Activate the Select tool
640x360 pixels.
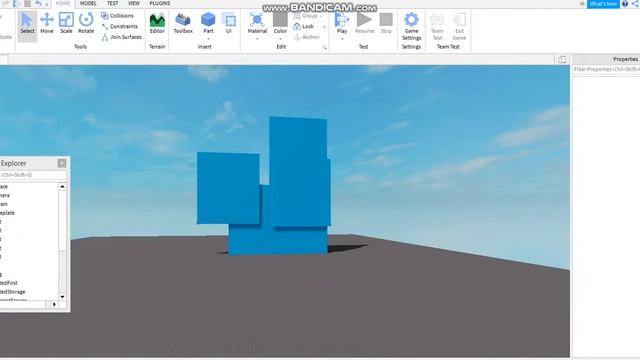27,23
